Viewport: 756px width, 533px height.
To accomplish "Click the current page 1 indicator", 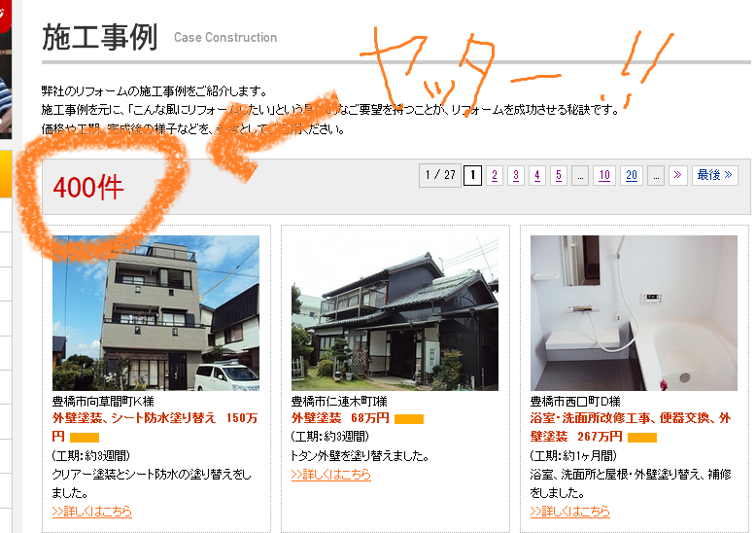I will 472,175.
